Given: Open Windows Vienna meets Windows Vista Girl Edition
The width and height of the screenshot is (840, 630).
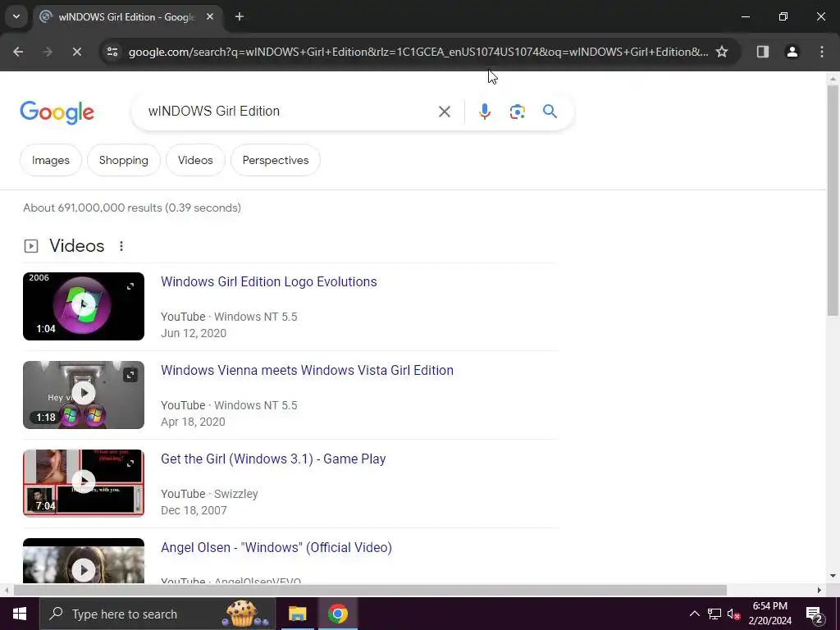Looking at the screenshot, I should tap(307, 370).
